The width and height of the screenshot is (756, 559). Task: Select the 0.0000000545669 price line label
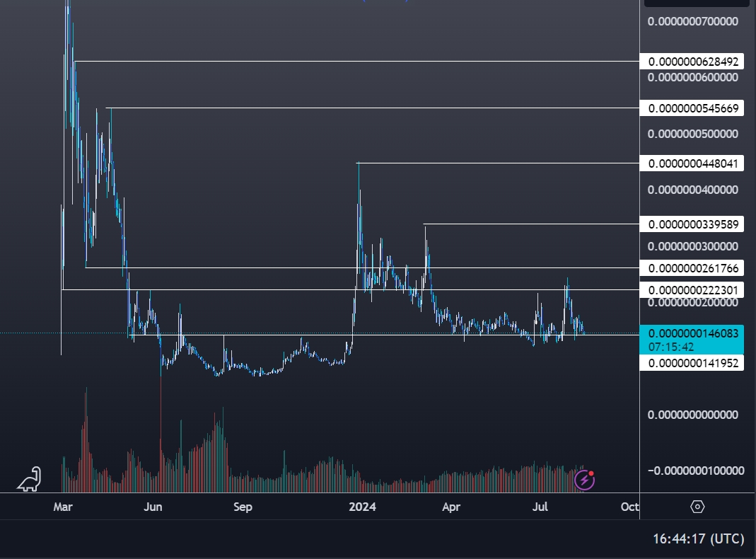692,108
